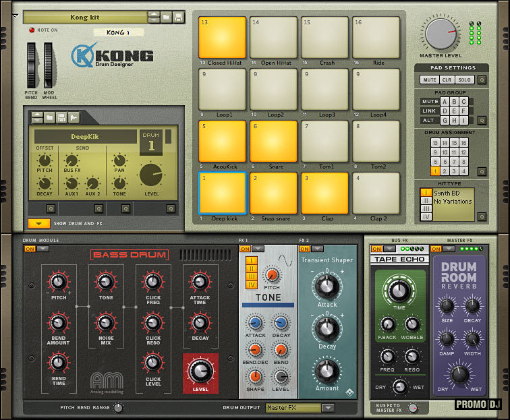Enable Link group D

[445, 111]
